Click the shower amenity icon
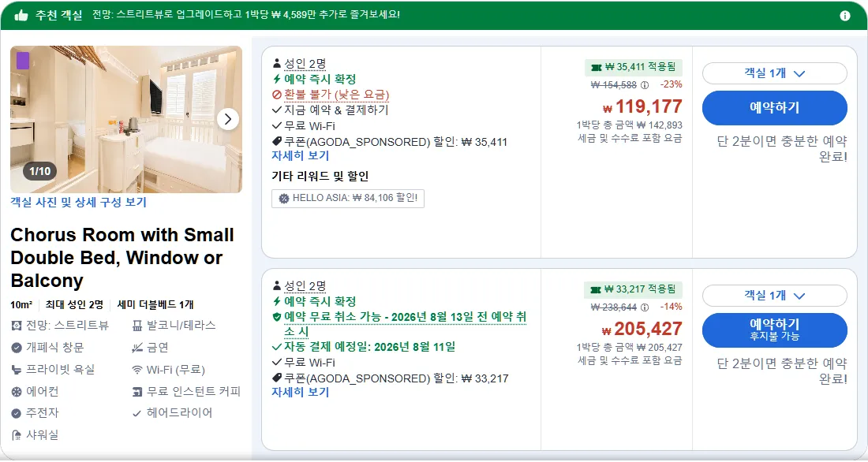Viewport: 868px width, 462px height. (x=17, y=435)
